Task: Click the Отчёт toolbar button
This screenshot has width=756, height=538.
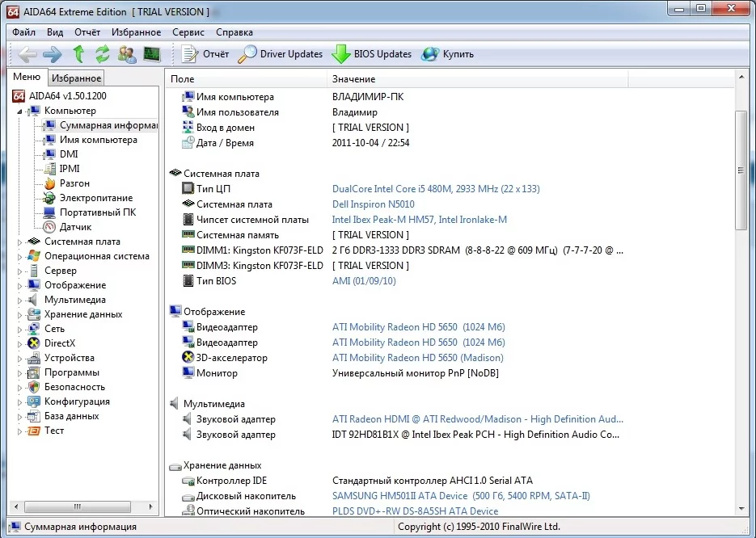Action: (205, 54)
